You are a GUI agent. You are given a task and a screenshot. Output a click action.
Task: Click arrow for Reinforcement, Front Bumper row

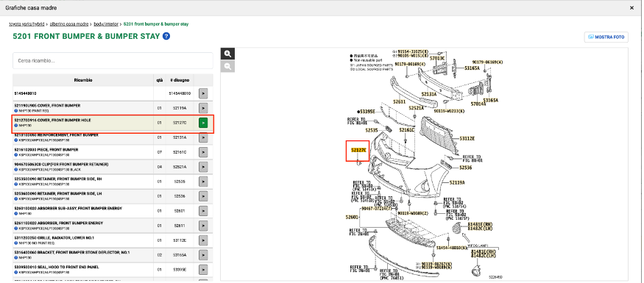tap(203, 137)
